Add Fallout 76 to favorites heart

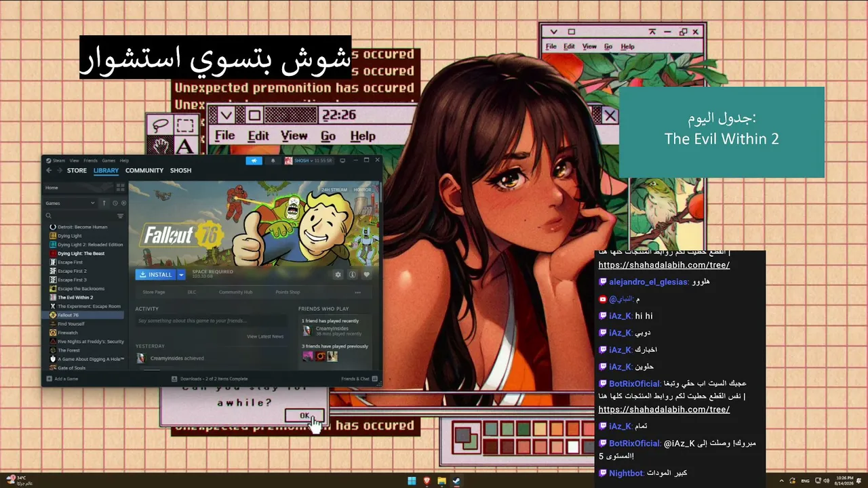coord(367,274)
